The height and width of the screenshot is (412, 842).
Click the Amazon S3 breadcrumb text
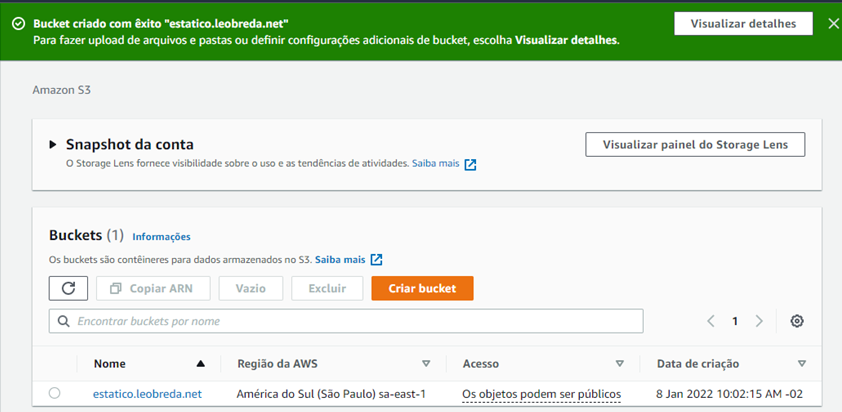tap(62, 90)
